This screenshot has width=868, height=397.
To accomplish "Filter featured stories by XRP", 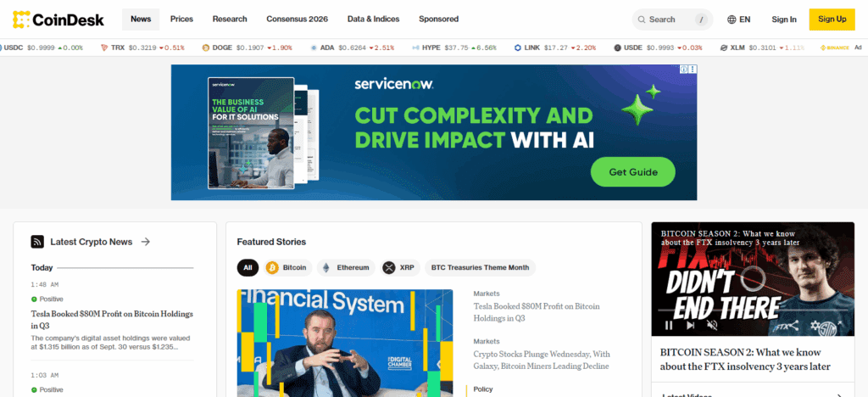I will [401, 267].
